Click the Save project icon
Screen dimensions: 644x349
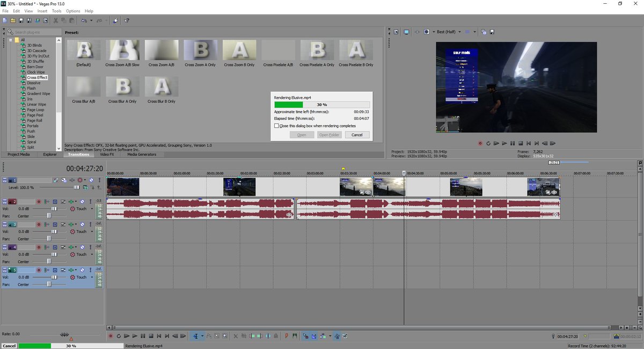tap(20, 20)
